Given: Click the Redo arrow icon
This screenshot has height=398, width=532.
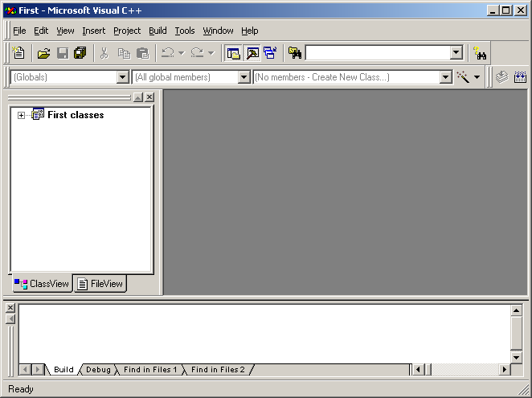Looking at the screenshot, I should point(197,53).
